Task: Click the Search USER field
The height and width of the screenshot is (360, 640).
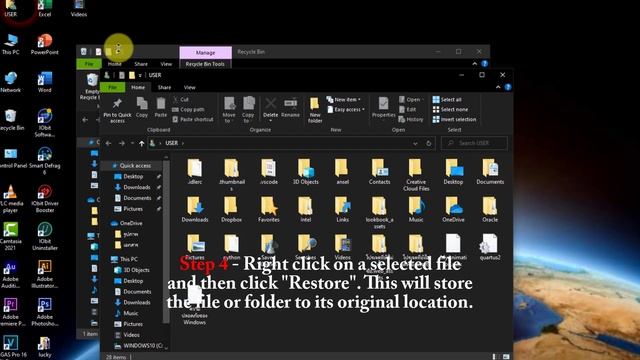Action: 474,143
